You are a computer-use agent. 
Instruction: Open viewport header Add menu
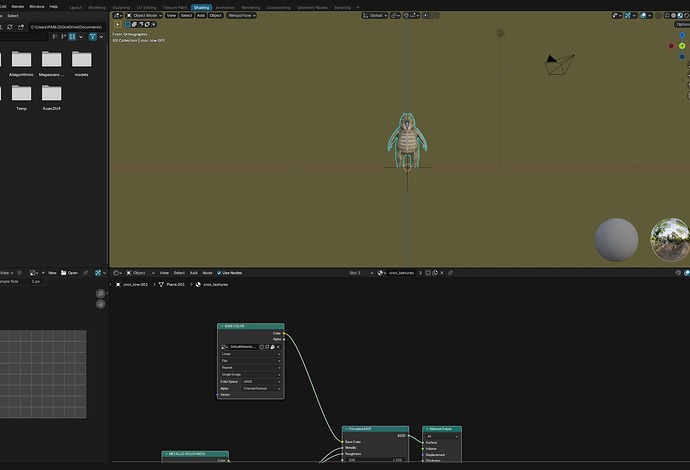point(201,15)
